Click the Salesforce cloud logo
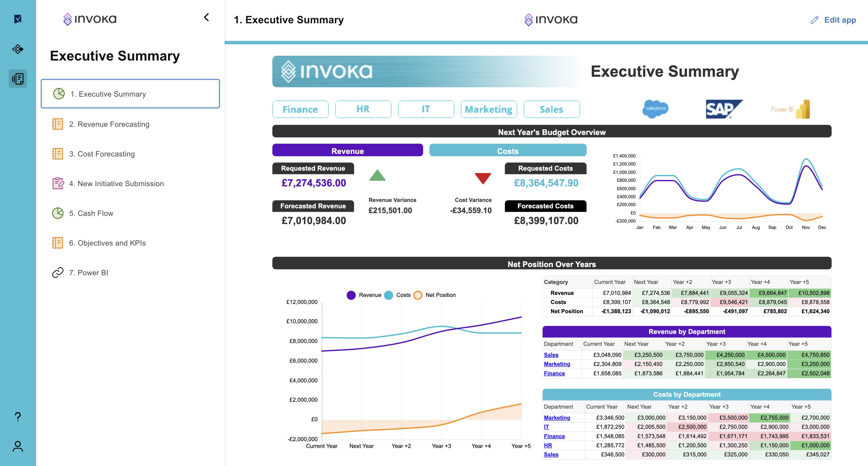Screen dimensions: 868x466 click(655, 109)
